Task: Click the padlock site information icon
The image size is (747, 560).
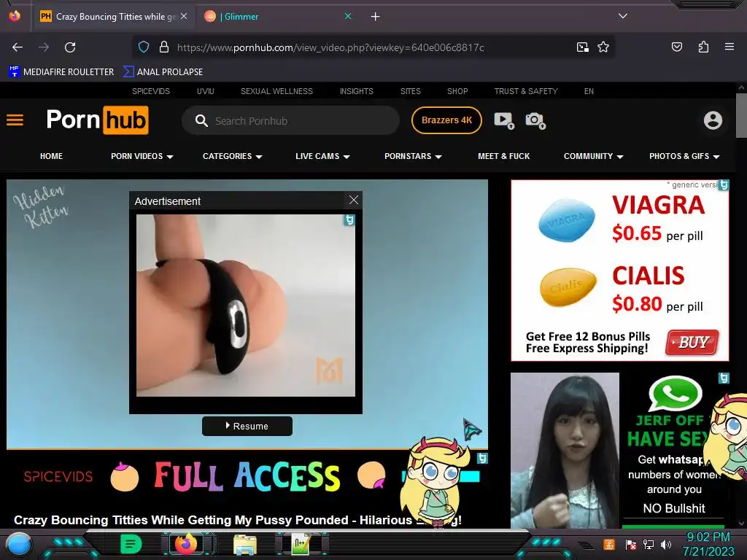Action: pos(164,47)
